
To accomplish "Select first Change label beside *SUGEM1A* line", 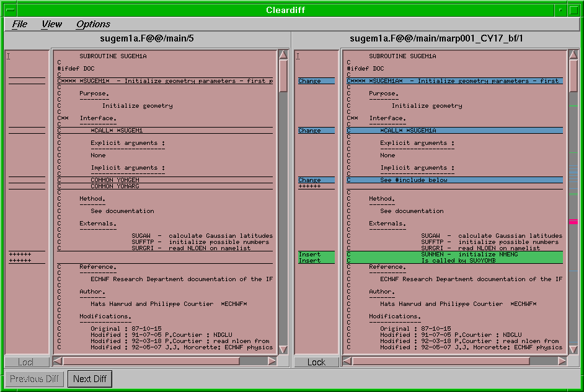I will point(317,81).
